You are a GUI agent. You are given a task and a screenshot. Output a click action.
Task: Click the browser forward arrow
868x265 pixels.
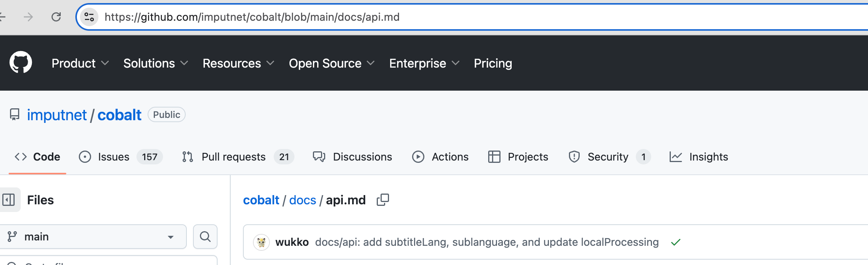point(28,17)
